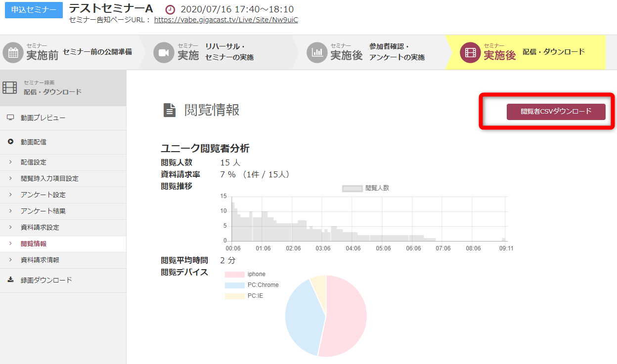617x364 pixels.
Task: Click the download icon beside 録画ダウンロード
Action: (10, 280)
